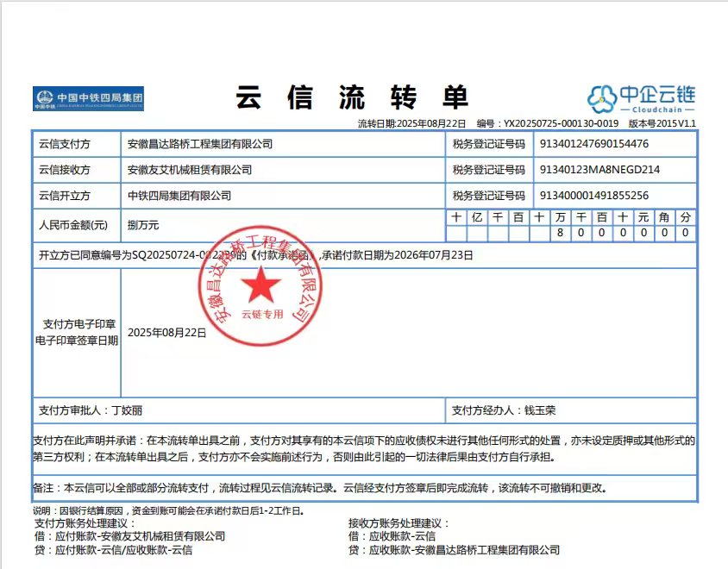Click the red star inside the seal
This screenshot has width=728, height=569.
[261, 285]
